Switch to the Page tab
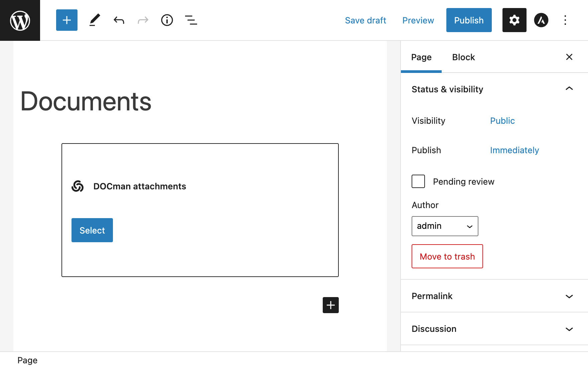 click(421, 57)
